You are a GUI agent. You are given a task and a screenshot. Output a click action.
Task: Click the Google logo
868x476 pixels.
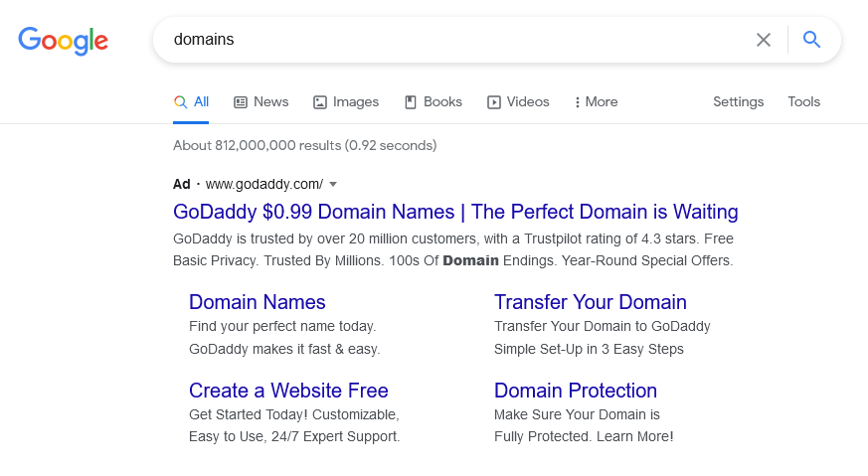click(63, 41)
